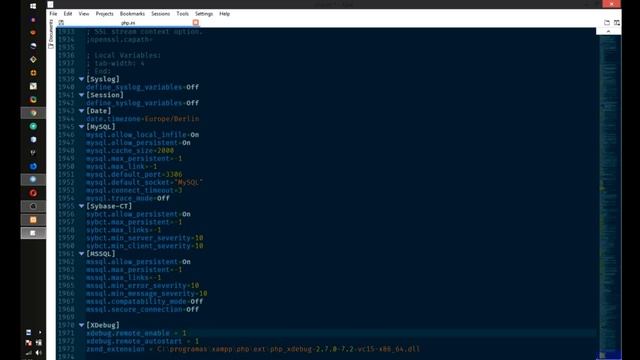Collapse the [Syslog] section fold arrow
640x360 pixels.
(81, 79)
